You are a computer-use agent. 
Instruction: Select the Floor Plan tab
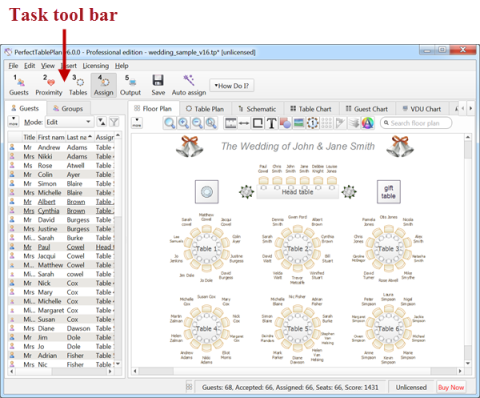tap(153, 108)
